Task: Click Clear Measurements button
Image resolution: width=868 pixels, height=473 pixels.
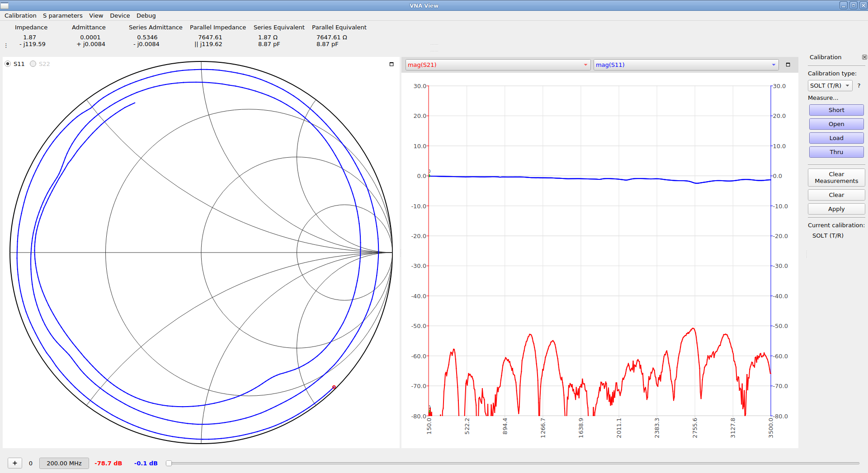Action: coord(836,178)
